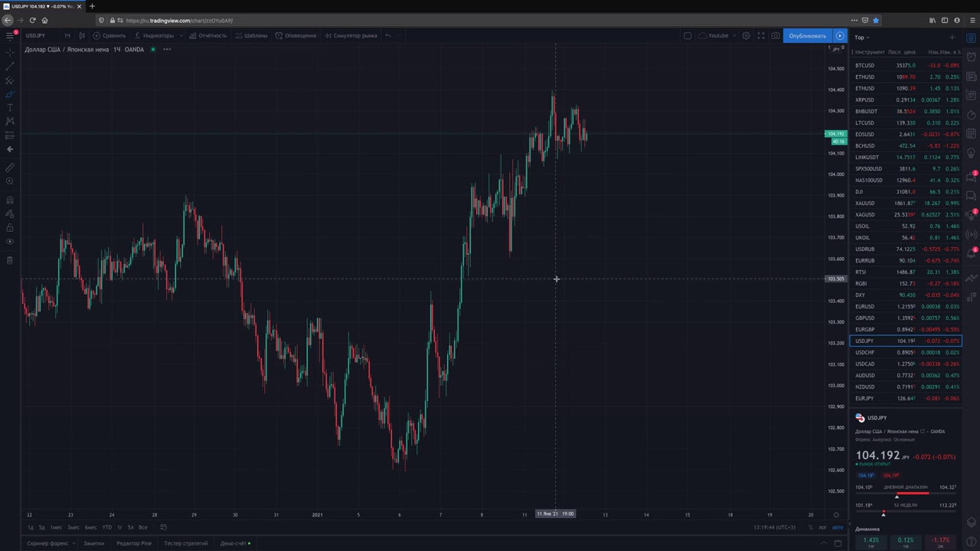
Task: Select the chart layout square icon
Action: point(688,35)
